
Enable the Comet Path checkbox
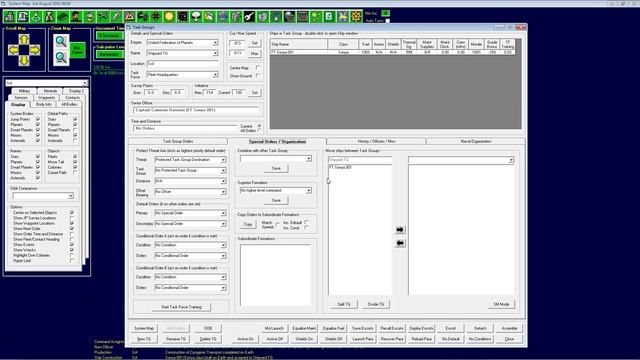pos(75,172)
